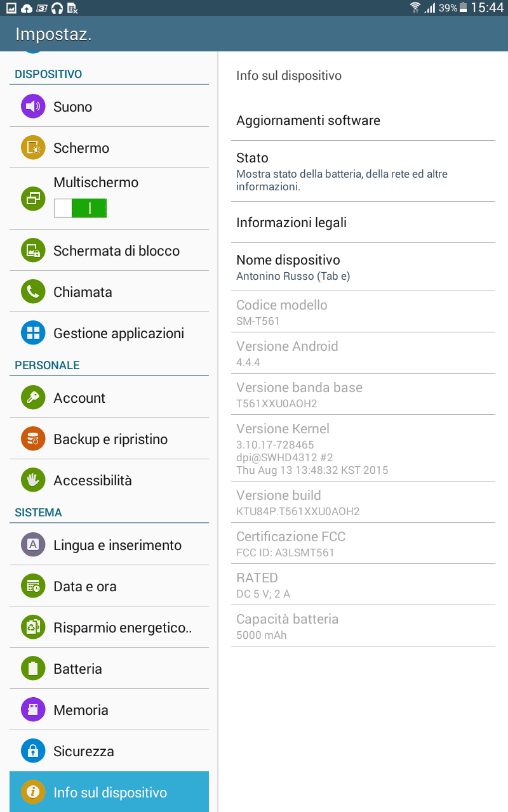
Task: Tap the blue Gestione applicazioni grid icon
Action: (33, 333)
